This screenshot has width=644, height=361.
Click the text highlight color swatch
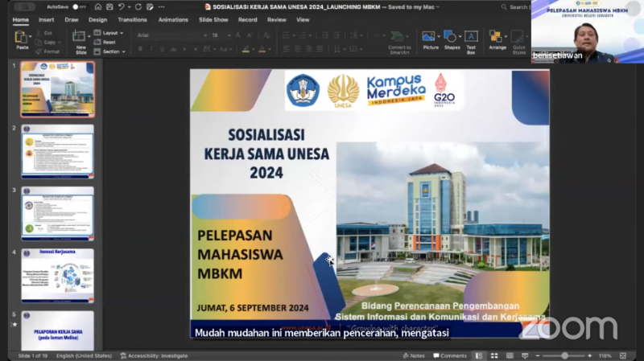(246, 50)
